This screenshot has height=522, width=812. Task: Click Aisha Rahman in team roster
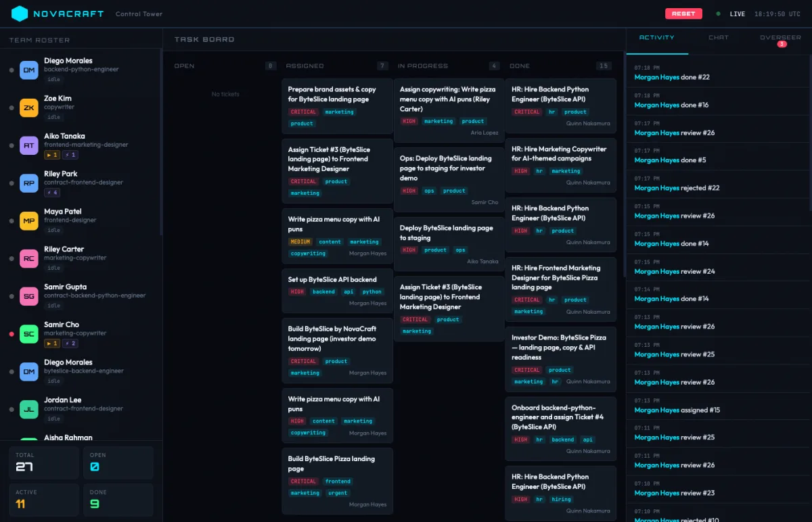tap(68, 437)
